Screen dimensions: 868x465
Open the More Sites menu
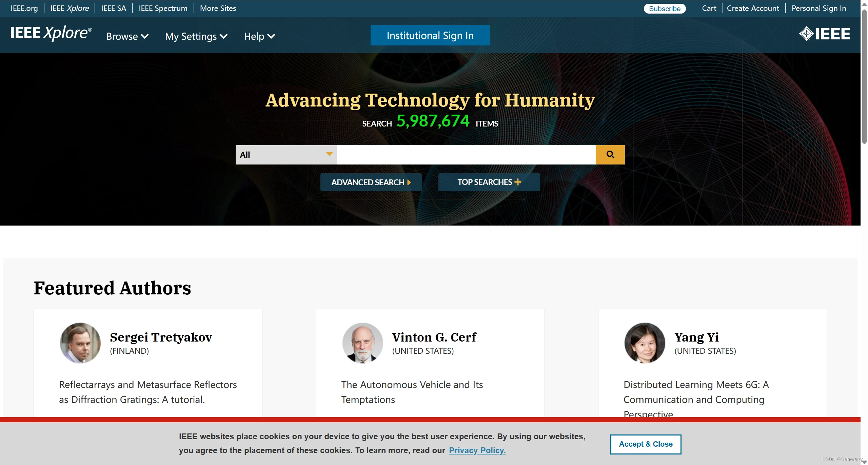coord(218,8)
